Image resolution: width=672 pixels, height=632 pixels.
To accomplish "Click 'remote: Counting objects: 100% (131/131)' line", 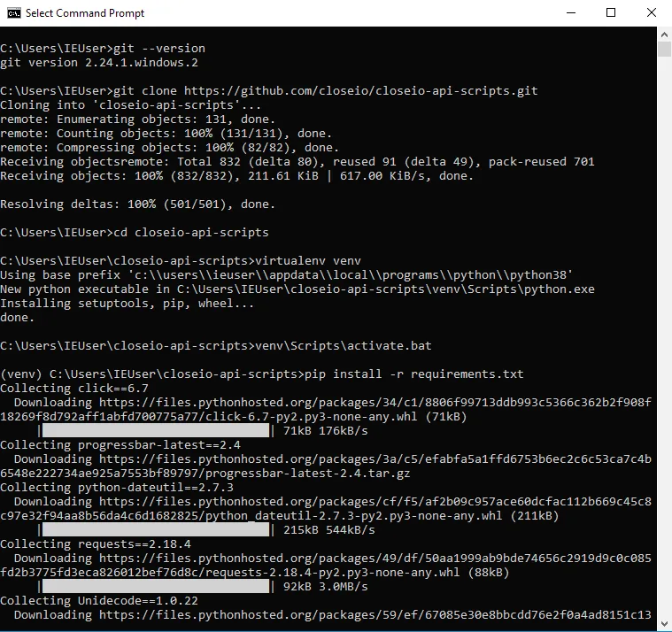I will pos(166,134).
